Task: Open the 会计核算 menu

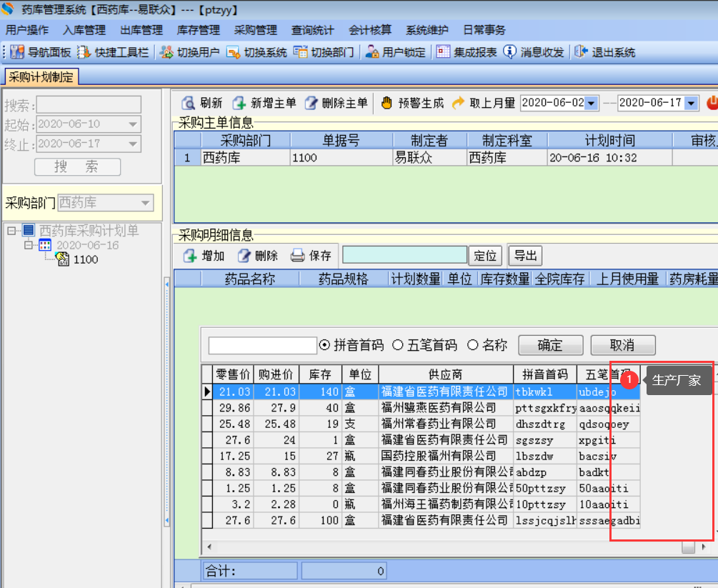Action: click(370, 30)
